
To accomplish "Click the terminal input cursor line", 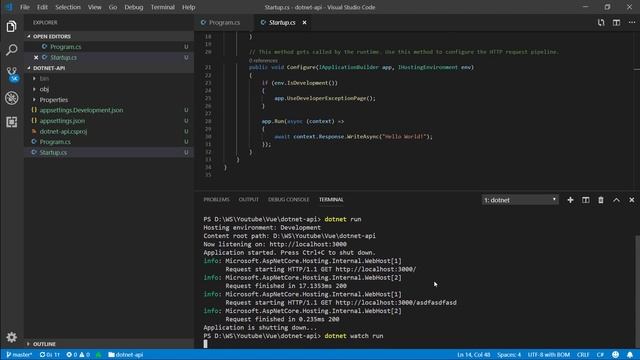I will click(x=205, y=344).
